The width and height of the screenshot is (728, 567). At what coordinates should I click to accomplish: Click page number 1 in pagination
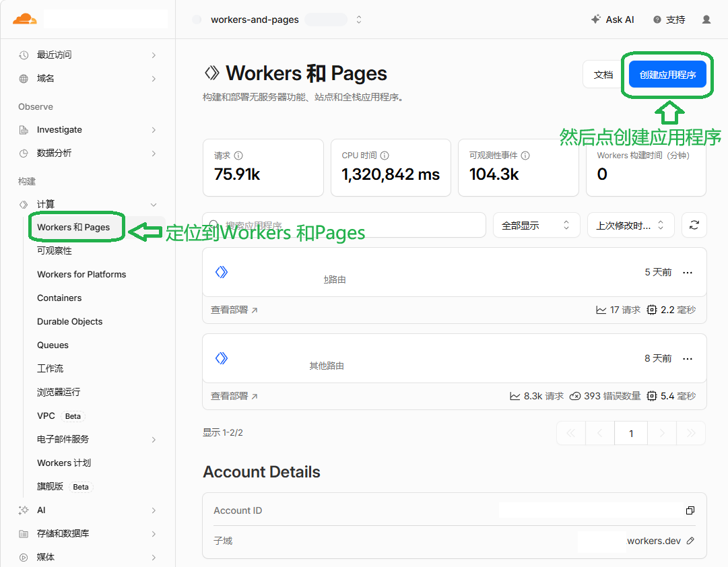click(x=631, y=433)
